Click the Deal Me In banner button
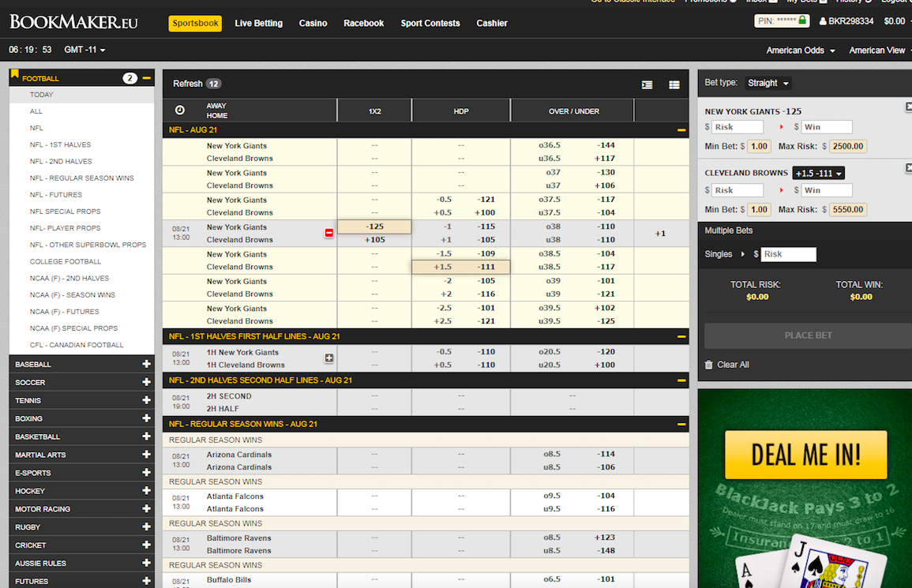Screen dimensions: 912x588 click(806, 455)
